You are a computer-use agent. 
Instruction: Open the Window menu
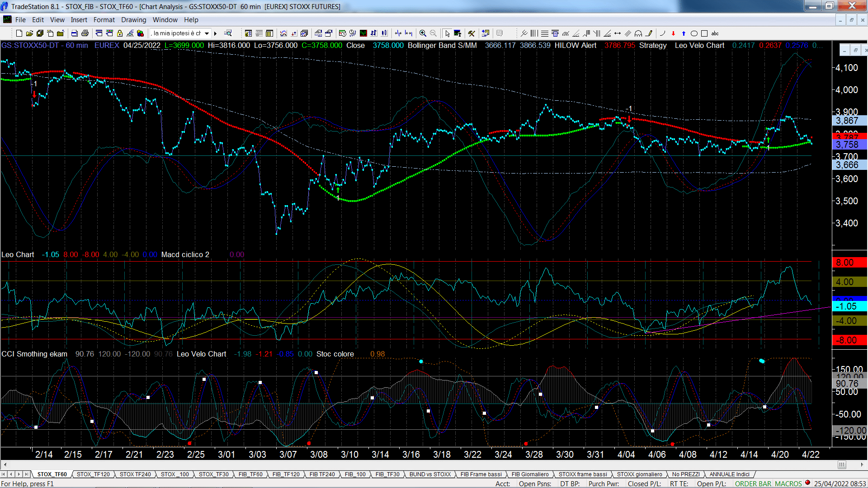pyautogui.click(x=165, y=20)
